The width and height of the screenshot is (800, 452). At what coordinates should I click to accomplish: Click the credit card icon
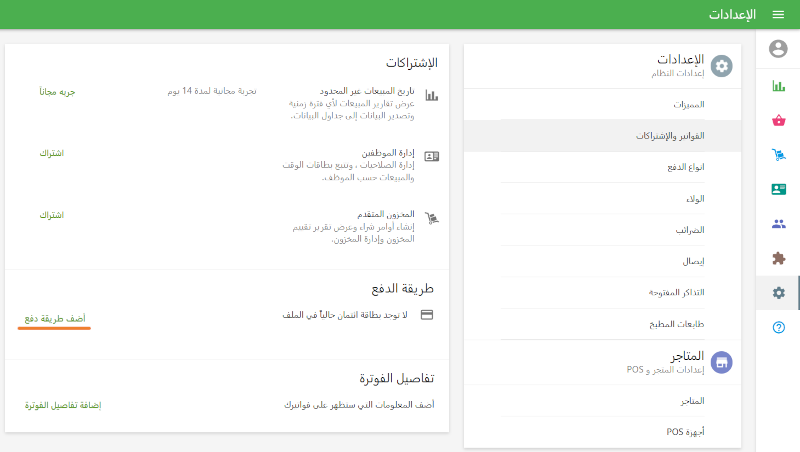pyautogui.click(x=427, y=315)
